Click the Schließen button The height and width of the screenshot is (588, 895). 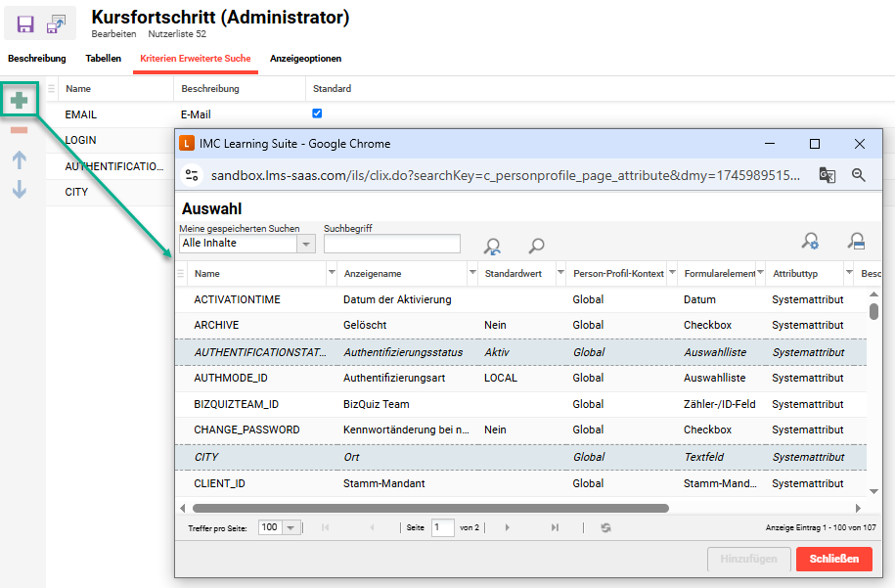833,559
